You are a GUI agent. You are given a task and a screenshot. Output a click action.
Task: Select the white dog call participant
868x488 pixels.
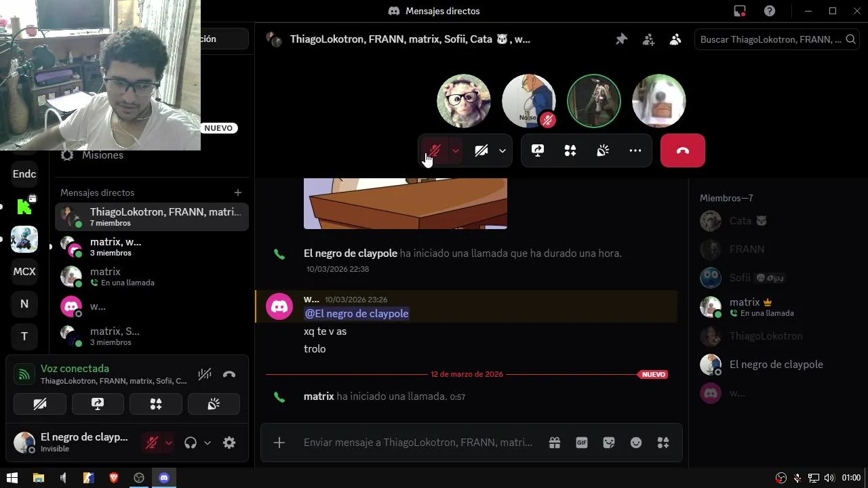point(659,101)
